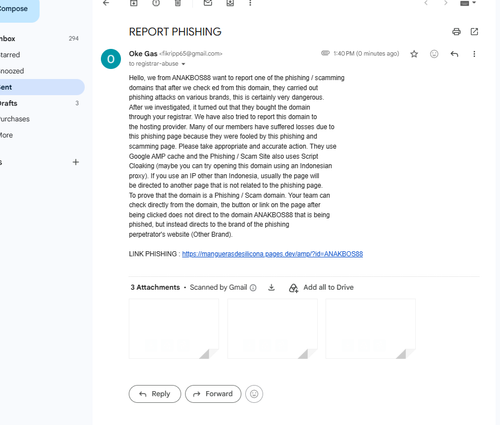The image size is (500, 425).
Task: Open the Move to icon
Action: click(230, 3)
